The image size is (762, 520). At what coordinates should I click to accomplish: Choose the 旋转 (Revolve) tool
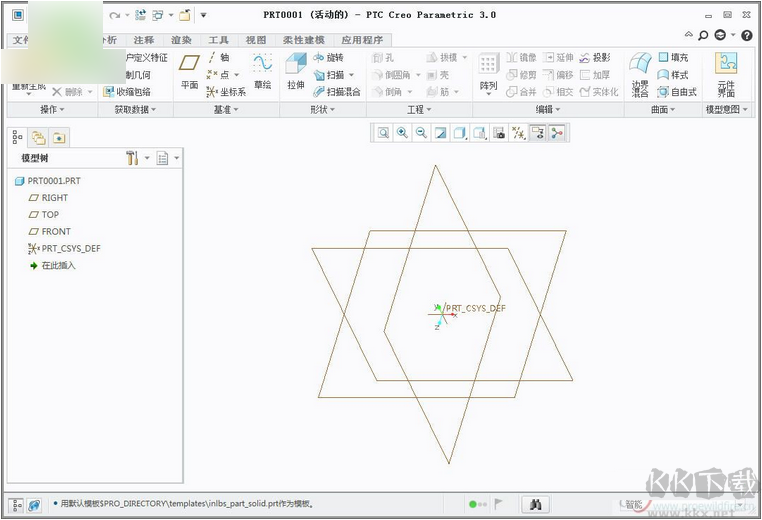(329, 57)
